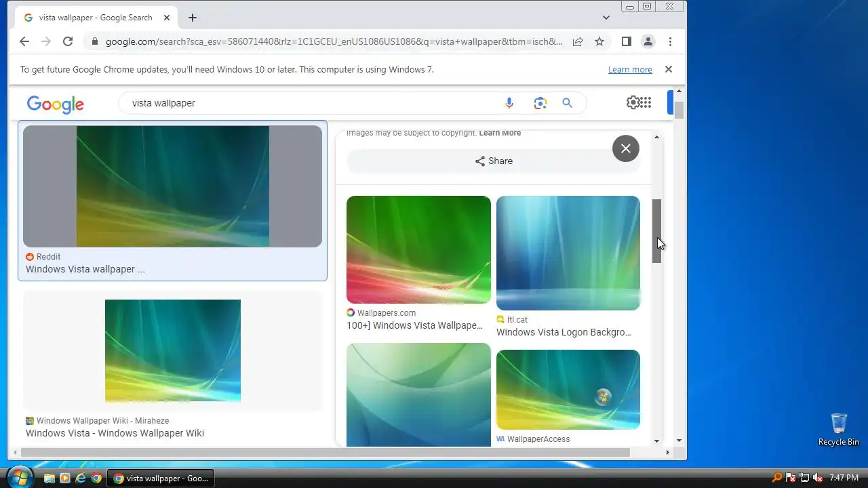The width and height of the screenshot is (868, 488).
Task: Open Windows Vista Logon Background link
Action: (x=564, y=332)
